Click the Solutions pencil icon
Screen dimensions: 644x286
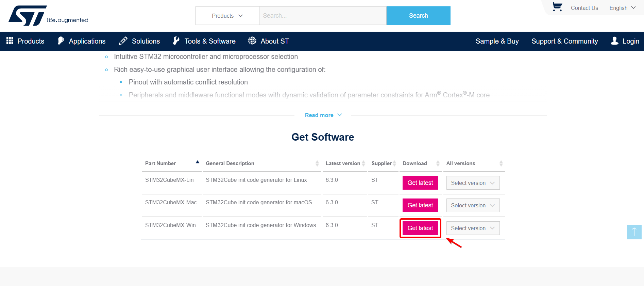(123, 41)
